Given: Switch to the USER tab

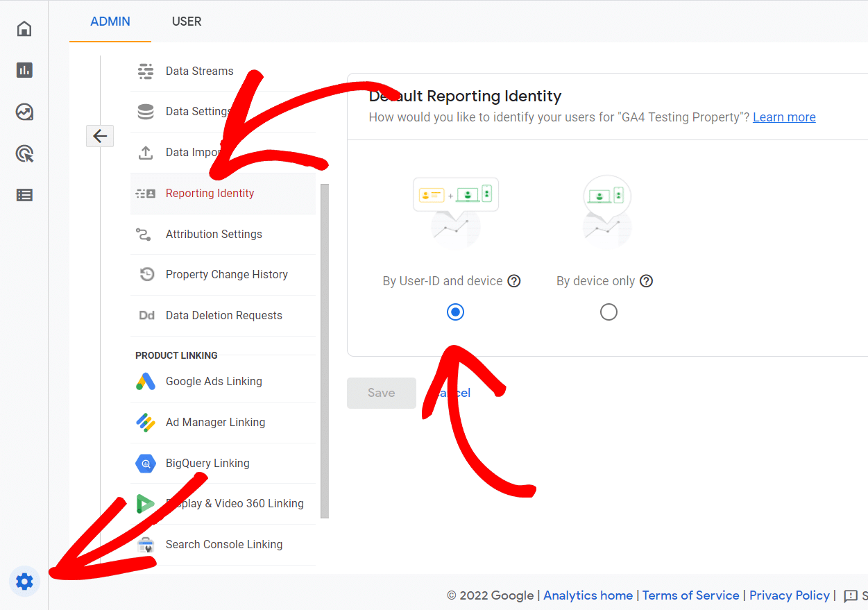Looking at the screenshot, I should 186,21.
